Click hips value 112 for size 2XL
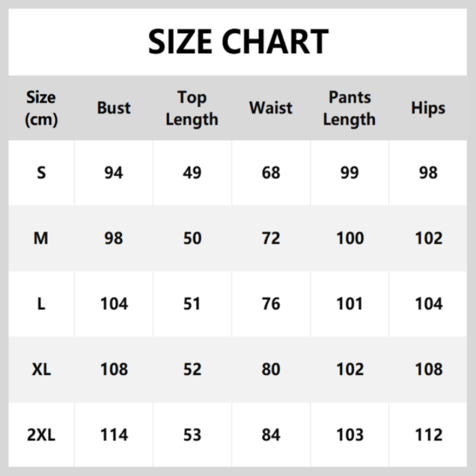This screenshot has width=476, height=476. 428,435
